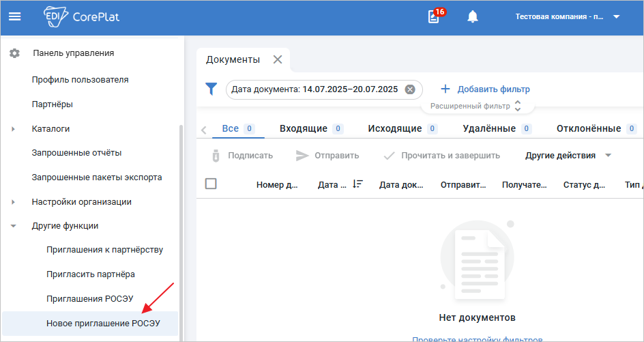644x342 pixels.
Task: Remove the document date filter chip
Action: tap(410, 89)
